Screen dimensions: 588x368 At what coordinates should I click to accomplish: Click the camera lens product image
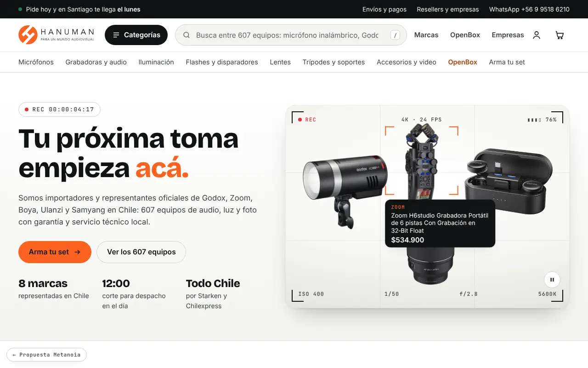point(430,266)
